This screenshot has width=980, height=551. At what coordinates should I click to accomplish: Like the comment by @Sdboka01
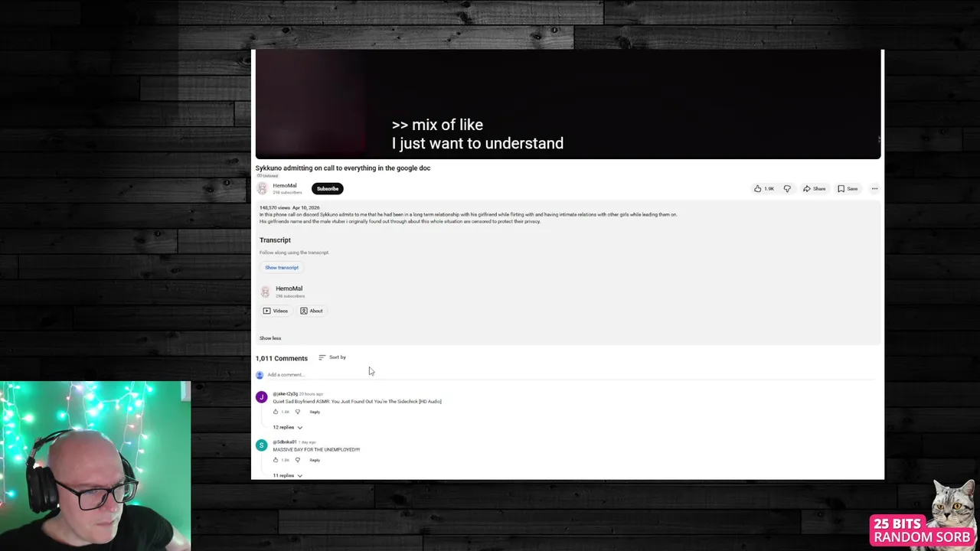coord(276,460)
